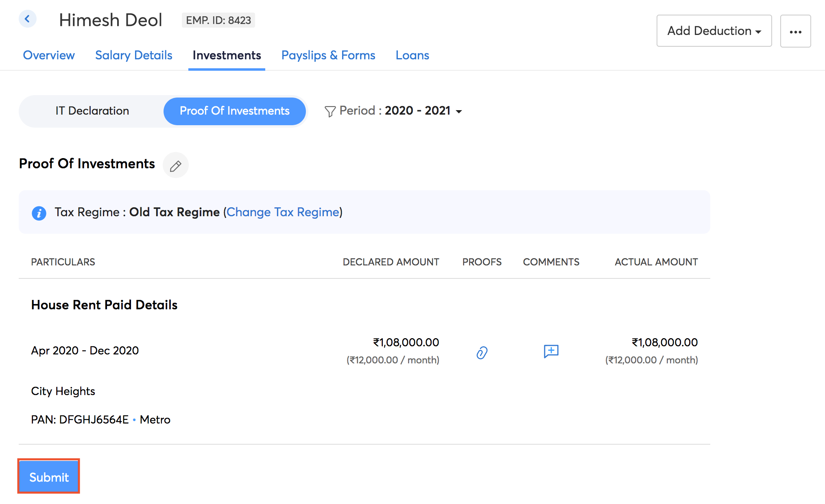Click the comment icon for house rent details

(x=551, y=351)
